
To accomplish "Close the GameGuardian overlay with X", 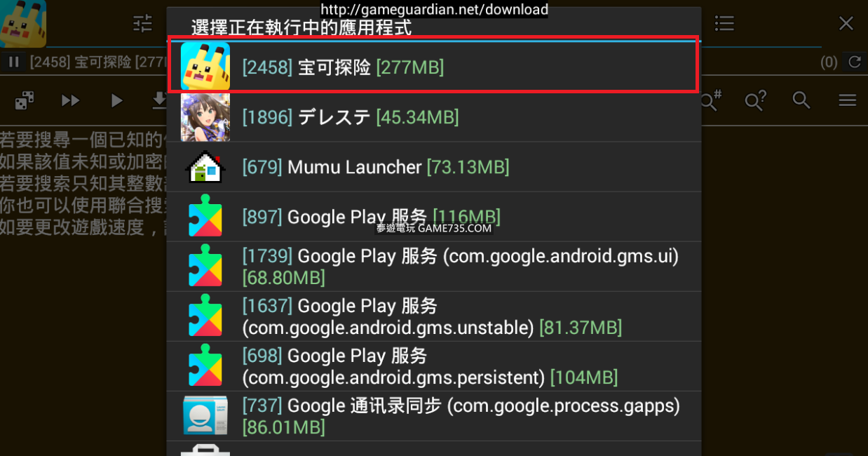I will coord(846,23).
